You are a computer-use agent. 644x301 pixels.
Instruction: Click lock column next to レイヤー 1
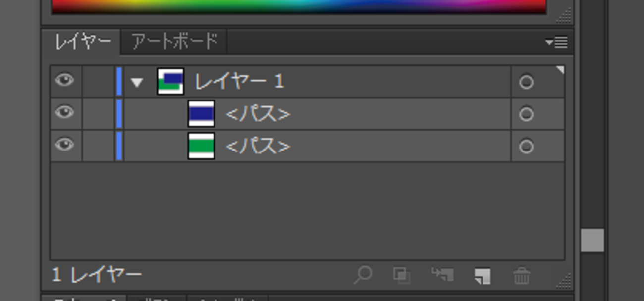(x=98, y=81)
